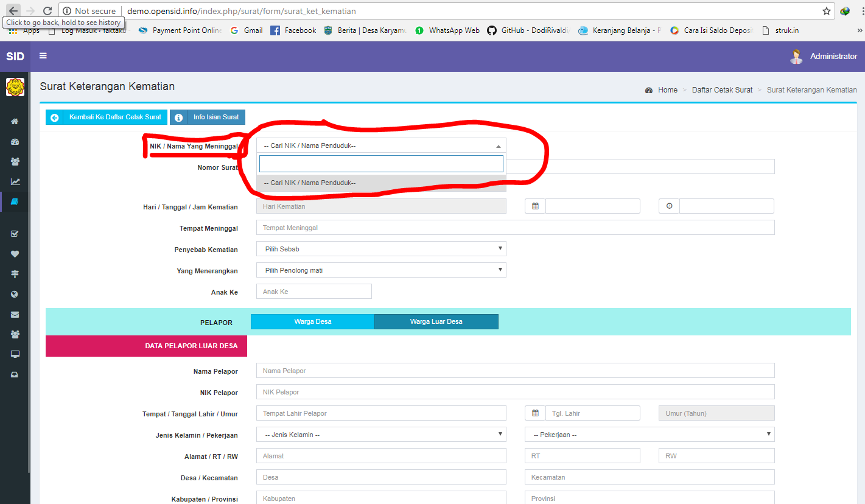Open the globe icon in sidebar
This screenshot has height=504, width=865.
(15, 294)
